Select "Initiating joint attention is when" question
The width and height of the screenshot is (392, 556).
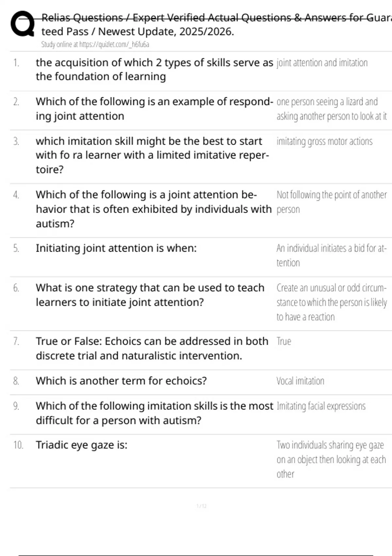tap(116, 248)
